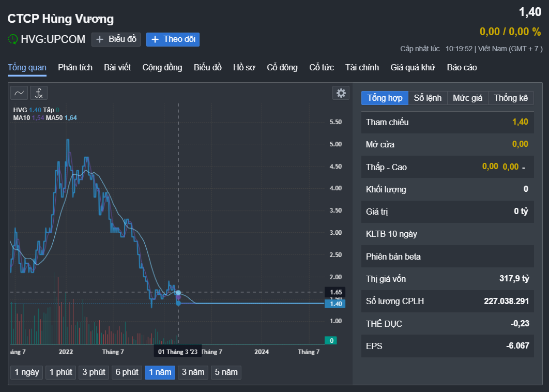Go to the Tài chính tab
Viewport: 549px width, 392px height.
click(x=362, y=67)
